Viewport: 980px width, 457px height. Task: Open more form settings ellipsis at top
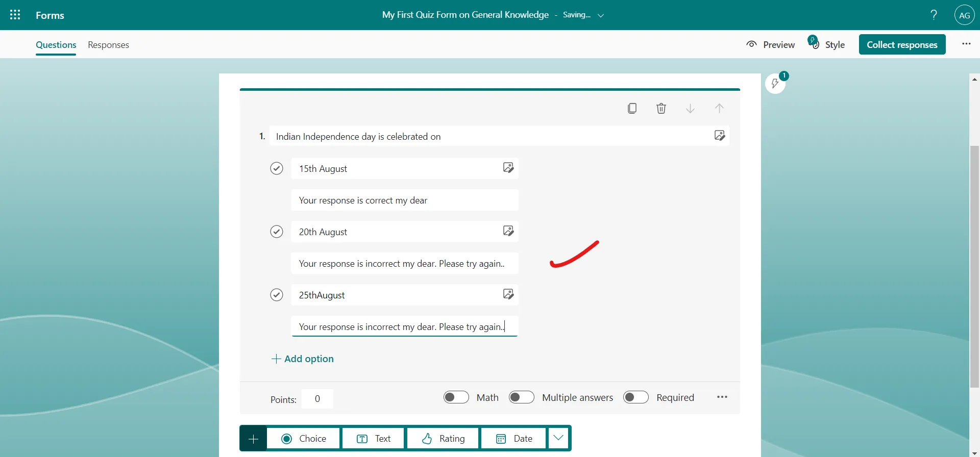966,44
